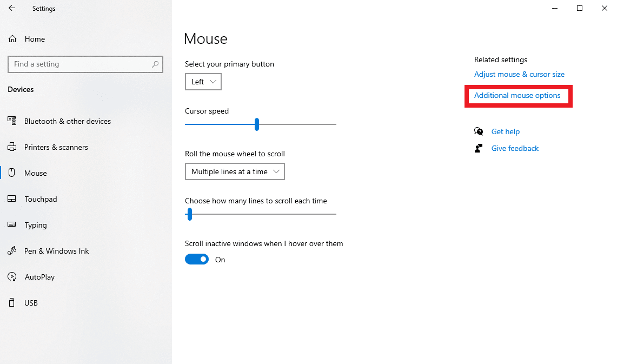The height and width of the screenshot is (364, 617).
Task: Click in the Find a setting box
Action: (85, 64)
